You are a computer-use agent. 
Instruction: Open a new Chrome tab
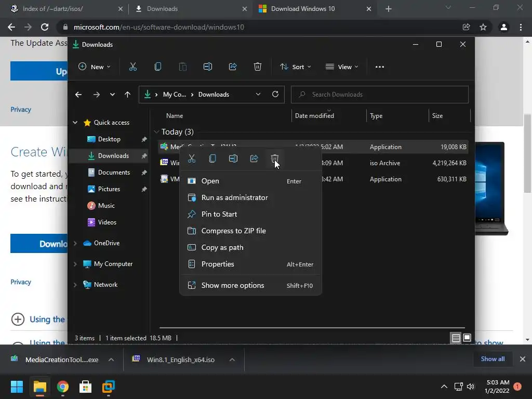point(389,9)
